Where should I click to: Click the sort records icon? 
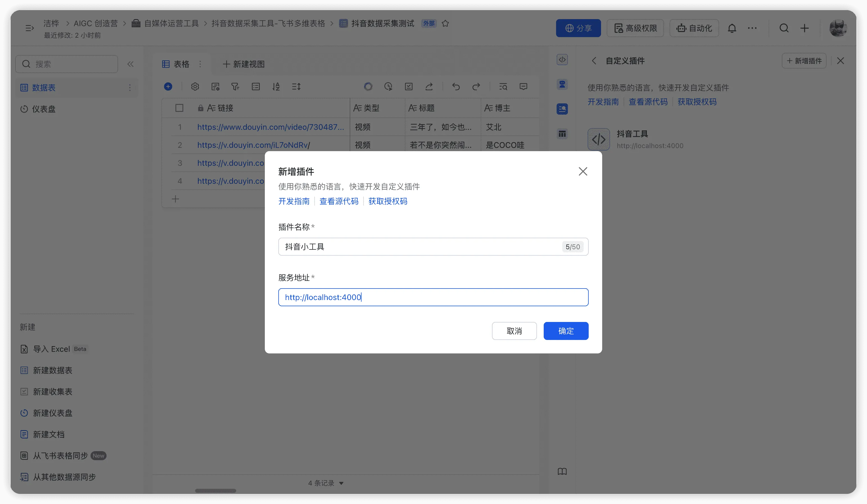tap(276, 87)
